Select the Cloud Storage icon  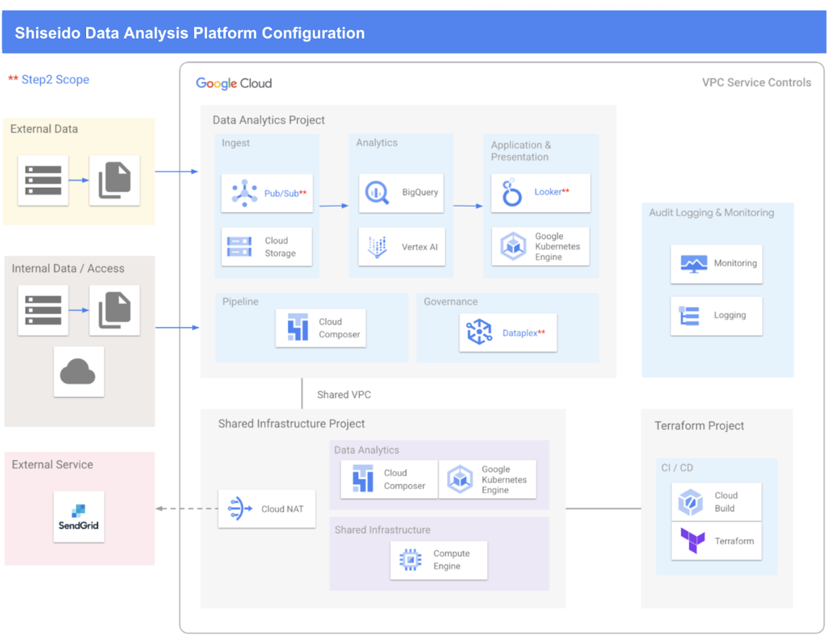pyautogui.click(x=239, y=247)
